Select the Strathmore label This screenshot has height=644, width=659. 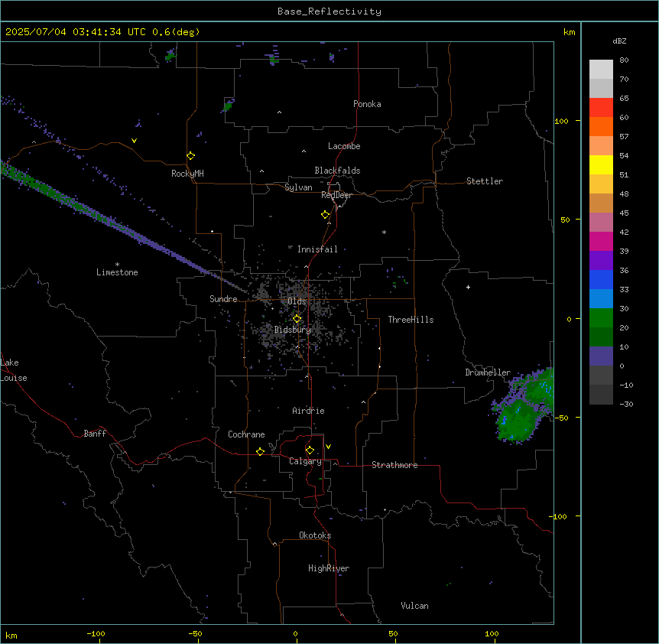coord(394,465)
